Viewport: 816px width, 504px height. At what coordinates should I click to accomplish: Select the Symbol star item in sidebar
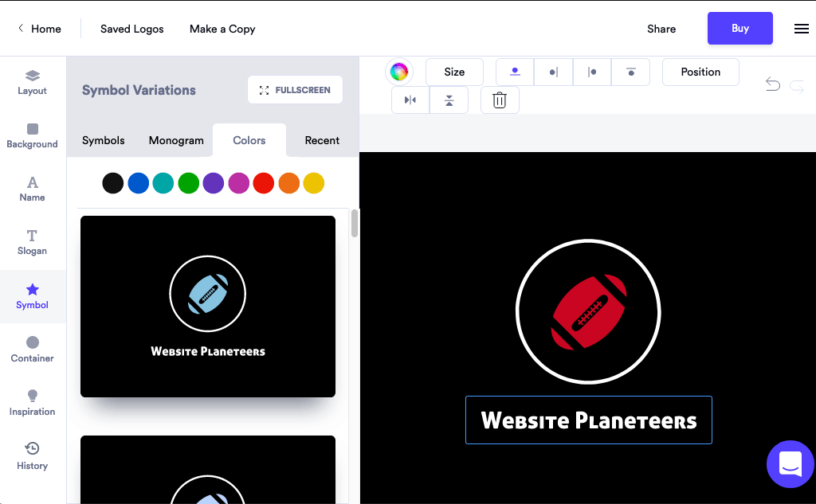coord(32,296)
